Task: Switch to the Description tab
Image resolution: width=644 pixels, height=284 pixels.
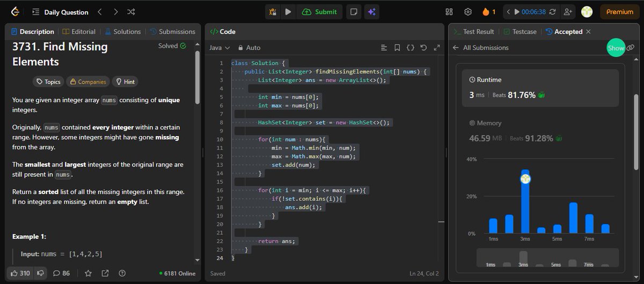Action: (x=33, y=32)
